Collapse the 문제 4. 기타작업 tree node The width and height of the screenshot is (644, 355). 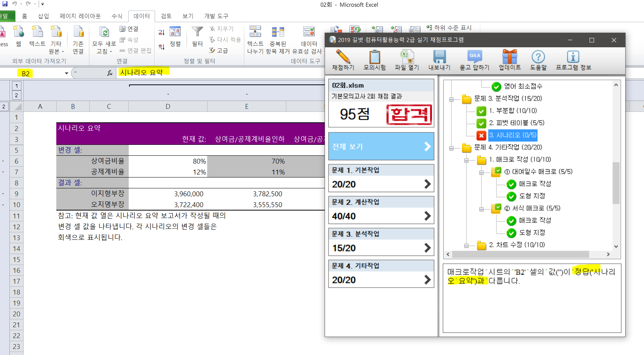pos(451,148)
